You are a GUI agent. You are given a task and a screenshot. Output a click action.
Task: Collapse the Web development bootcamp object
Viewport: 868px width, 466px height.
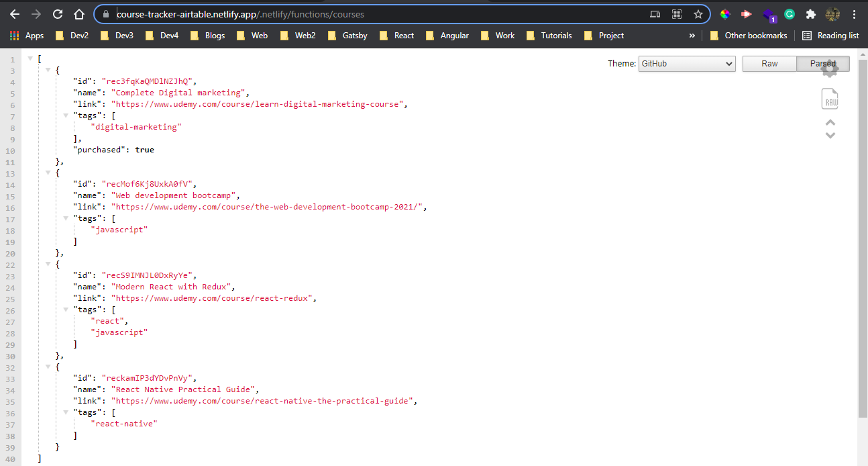(48, 173)
